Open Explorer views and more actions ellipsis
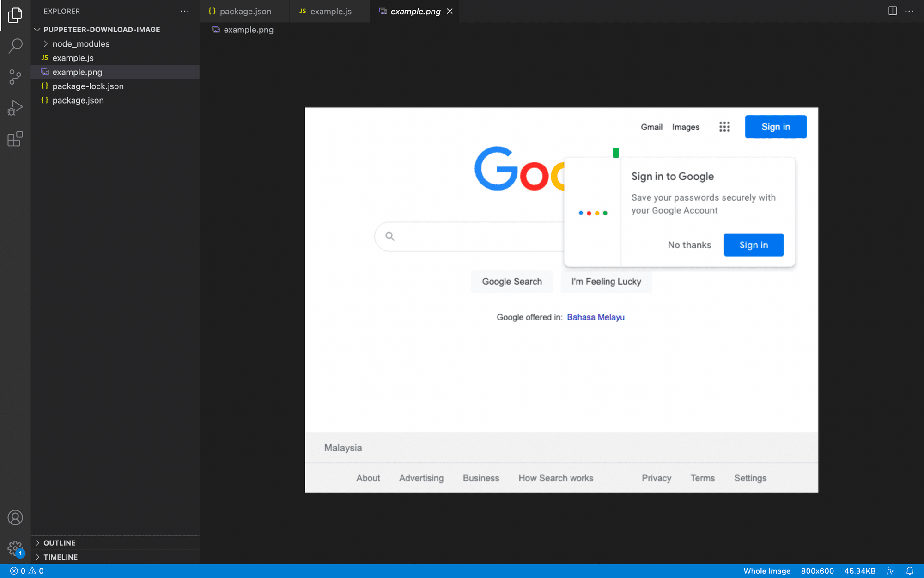 pos(185,11)
